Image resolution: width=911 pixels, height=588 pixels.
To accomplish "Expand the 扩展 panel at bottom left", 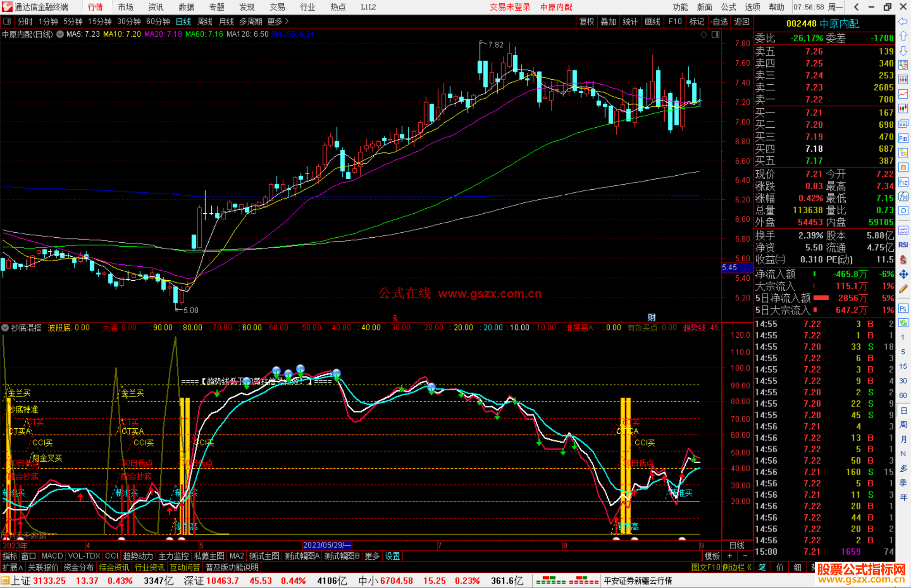I will click(x=13, y=567).
